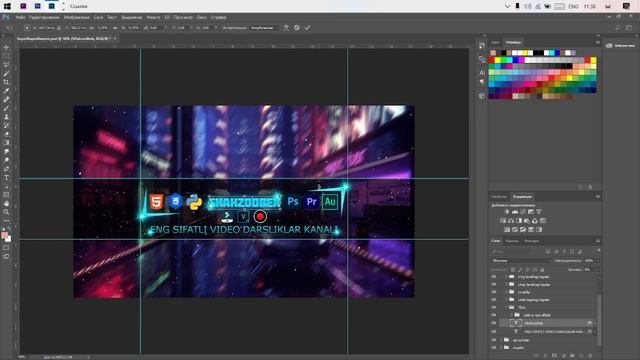Open the Adjustments panel menu
This screenshot has width=640, height=360.
(598, 197)
